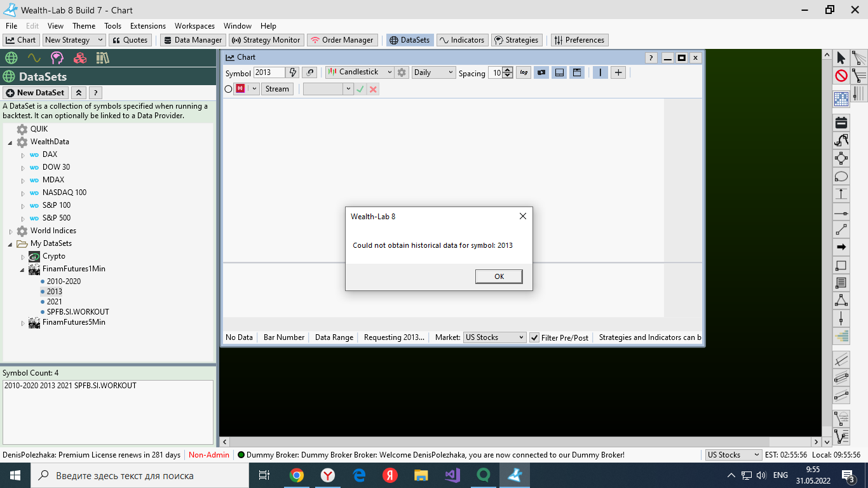Click the lightning bolt icon beside Symbol
Screen dimensions: 868x488
click(292, 72)
